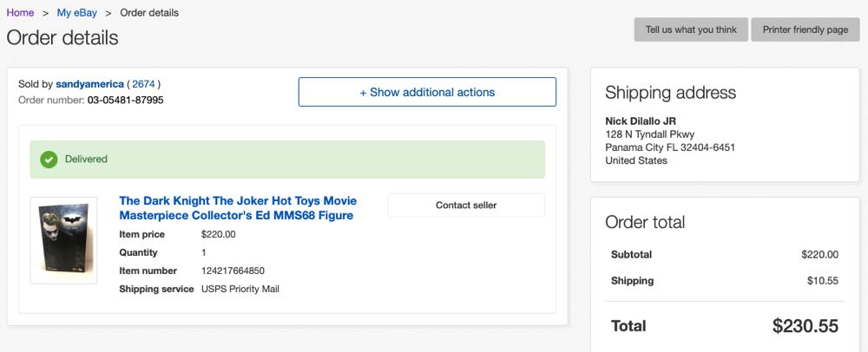Open the Printer friendly page
Screen dimensions: 868x352
coord(805,29)
